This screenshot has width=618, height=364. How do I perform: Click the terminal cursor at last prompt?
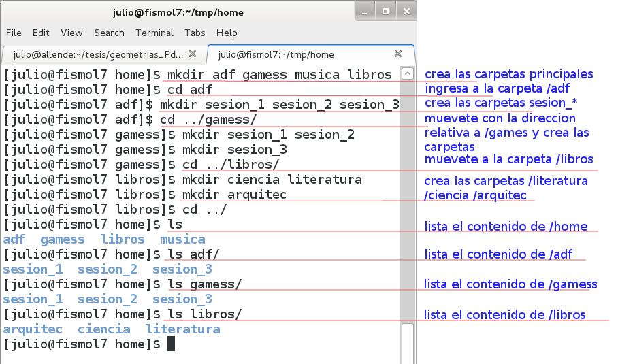coord(171,344)
